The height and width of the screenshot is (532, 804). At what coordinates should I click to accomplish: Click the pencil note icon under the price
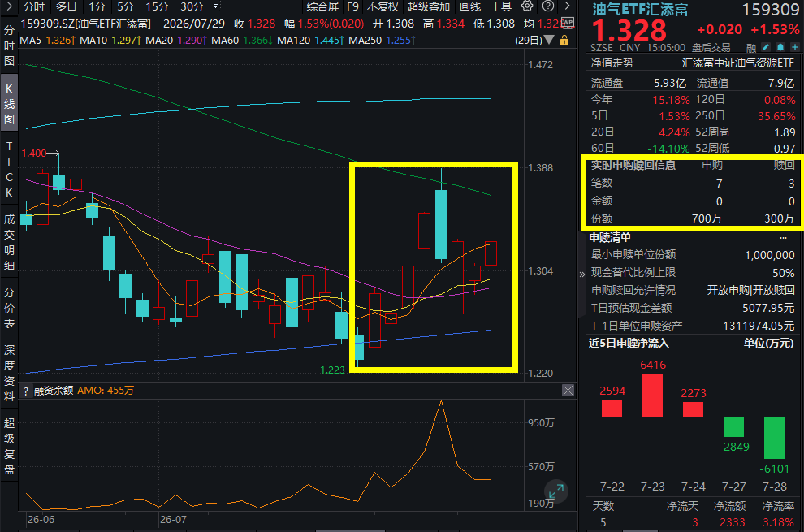[766, 48]
